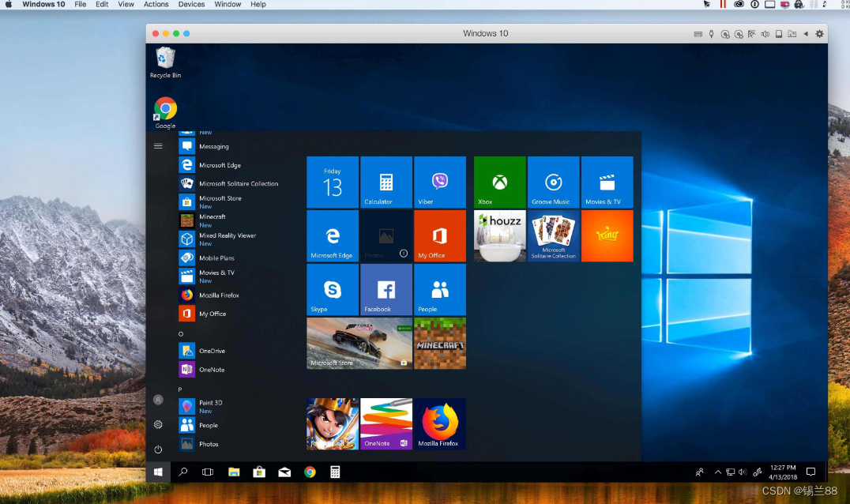Open the VM configuration gear icon
850x504 pixels.
(x=820, y=34)
